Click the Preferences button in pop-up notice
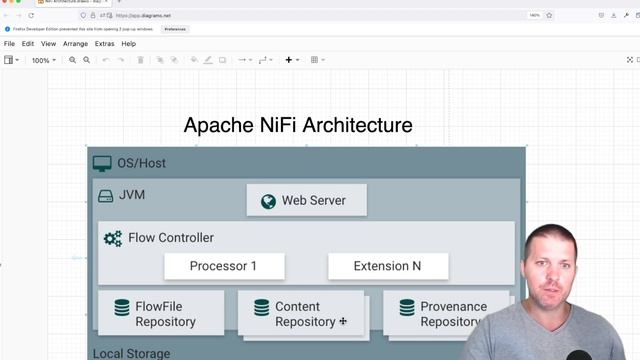640x360 pixels. 175,29
